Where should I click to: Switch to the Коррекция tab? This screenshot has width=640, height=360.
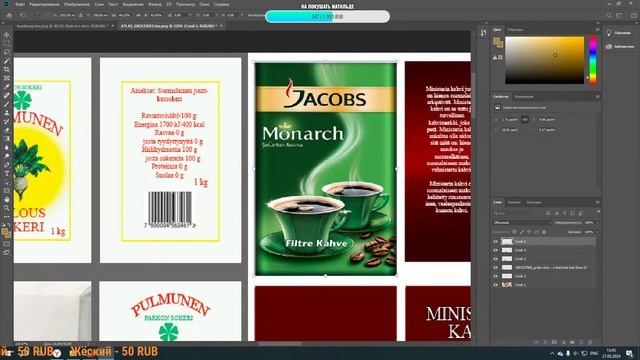click(524, 97)
